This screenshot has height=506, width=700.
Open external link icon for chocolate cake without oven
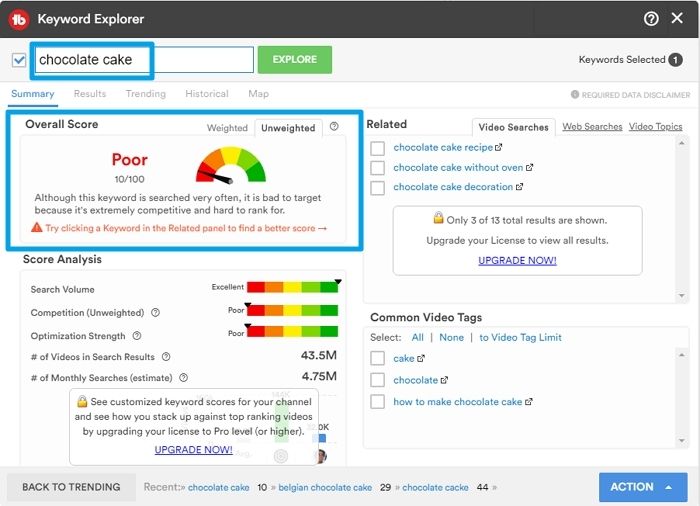(529, 167)
